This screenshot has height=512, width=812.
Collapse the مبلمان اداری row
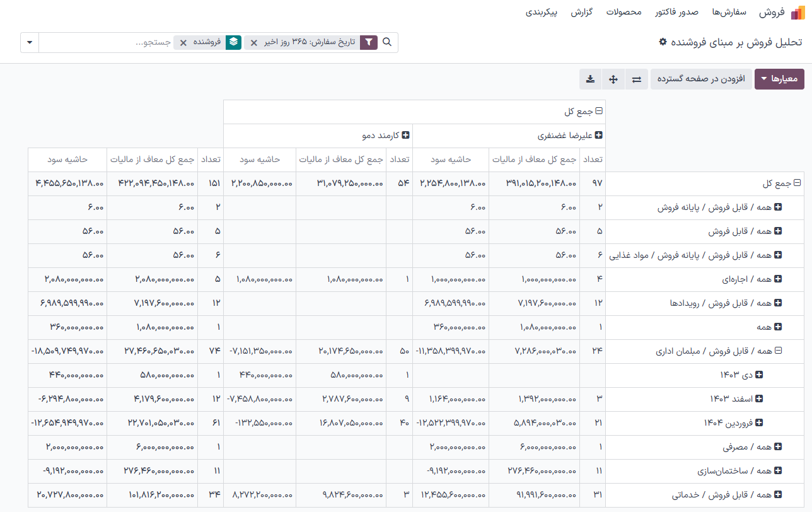point(778,351)
